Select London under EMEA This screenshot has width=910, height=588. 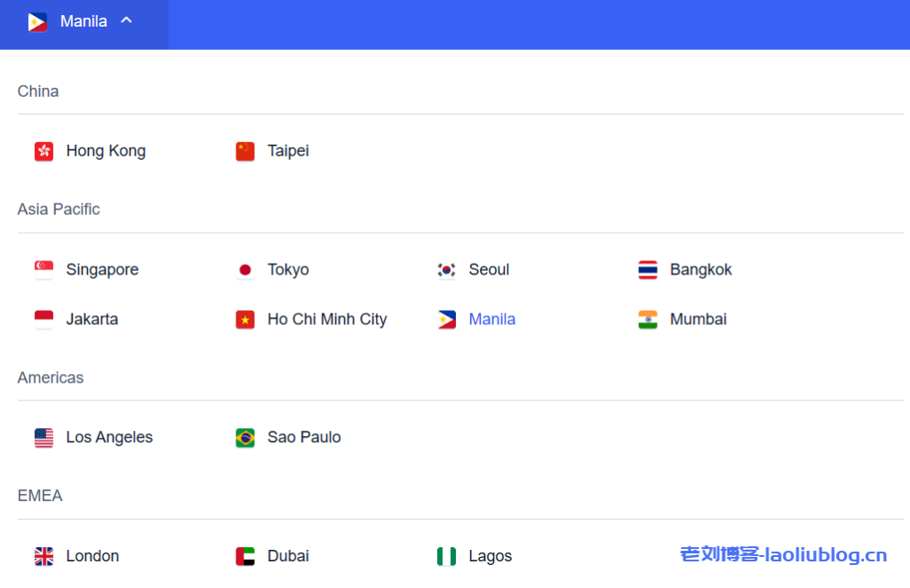pyautogui.click(x=92, y=557)
